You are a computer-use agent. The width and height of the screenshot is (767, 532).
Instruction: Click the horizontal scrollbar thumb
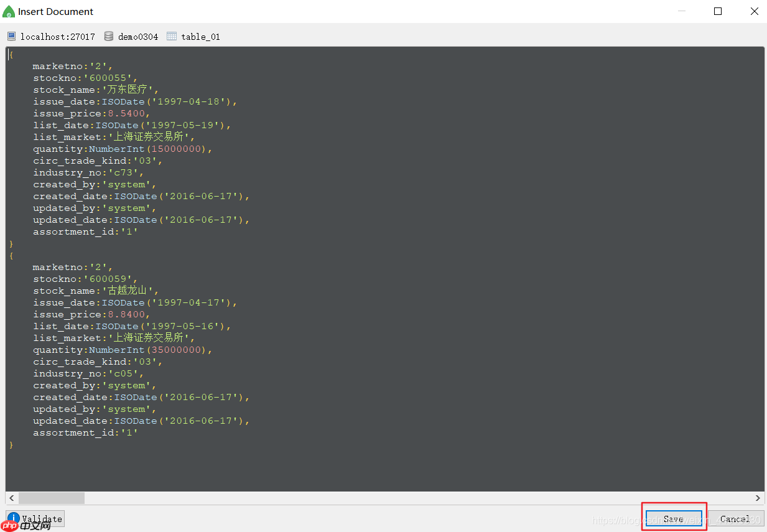pyautogui.click(x=51, y=498)
